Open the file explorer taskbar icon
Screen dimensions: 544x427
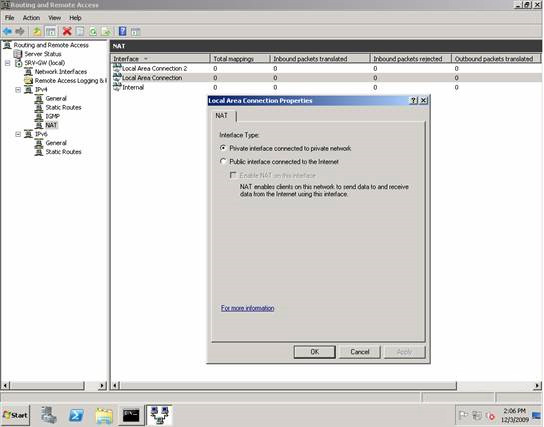(x=104, y=416)
